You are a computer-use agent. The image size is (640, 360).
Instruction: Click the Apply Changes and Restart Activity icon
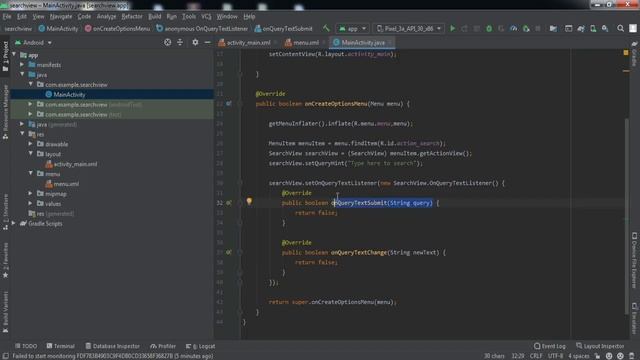[464, 29]
